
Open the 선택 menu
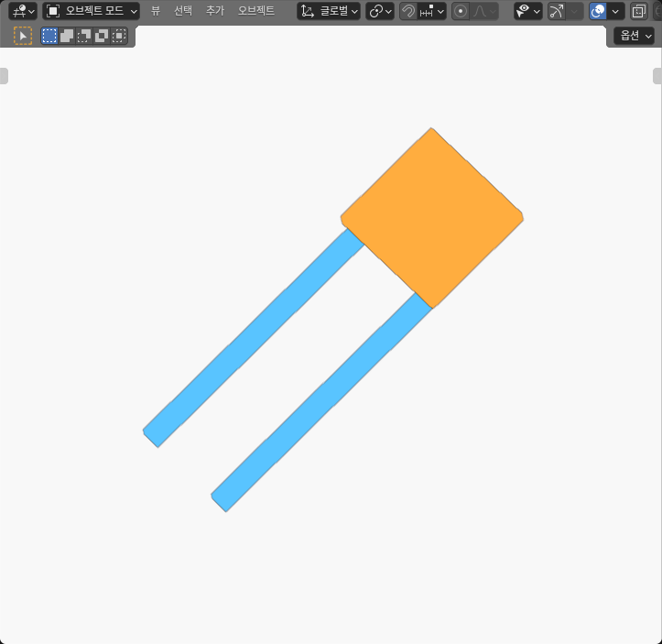(x=183, y=11)
